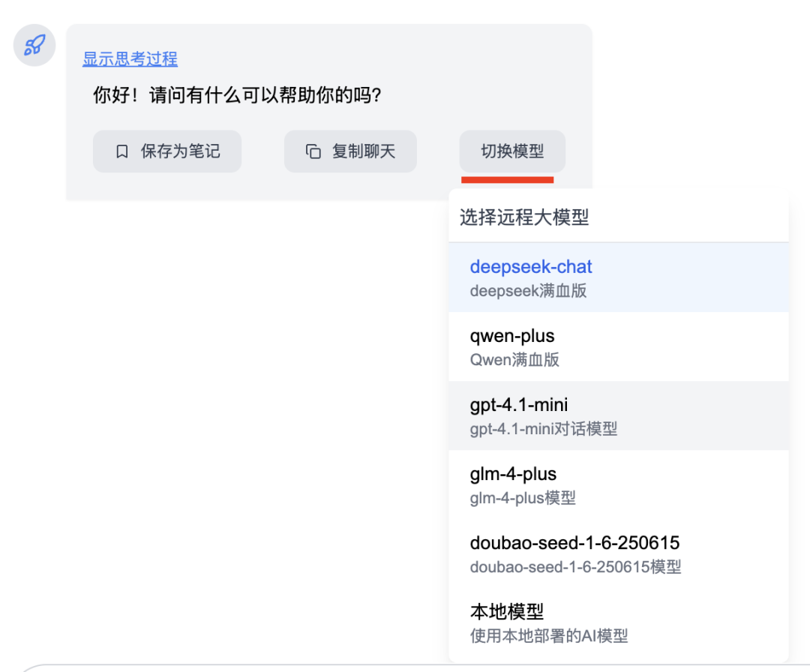The height and width of the screenshot is (672, 810).
Task: Select the qwen-plus model
Action: [619, 346]
